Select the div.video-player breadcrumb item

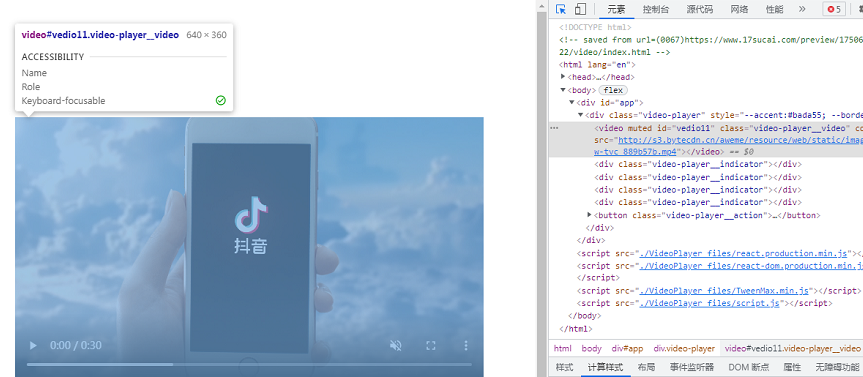click(x=684, y=348)
